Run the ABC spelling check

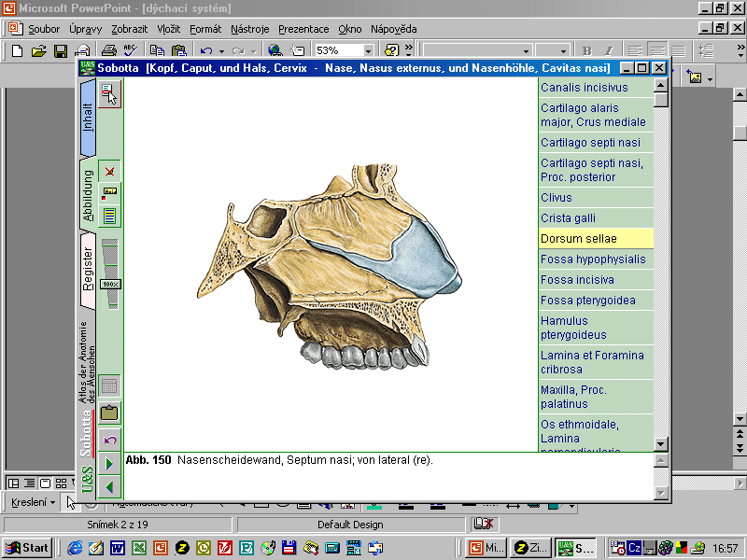coord(131,50)
